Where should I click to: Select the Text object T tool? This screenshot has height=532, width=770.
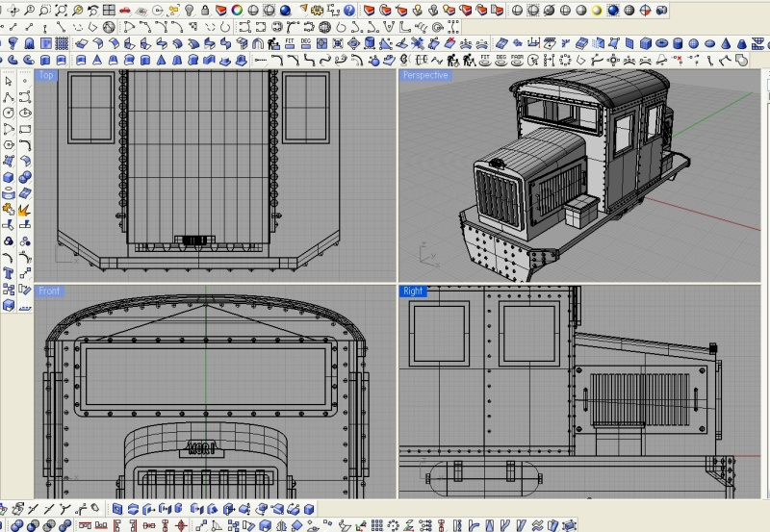pos(9,273)
